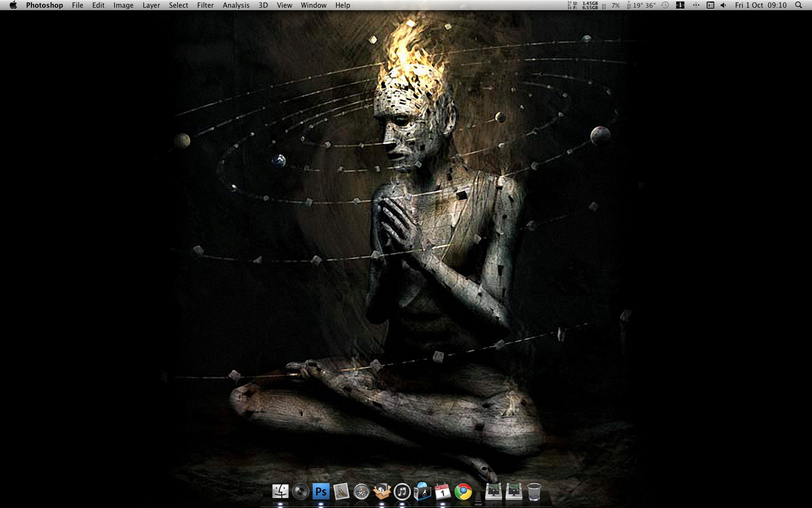812x508 pixels.
Task: Open the dock stack next to Trash
Action: click(x=514, y=492)
